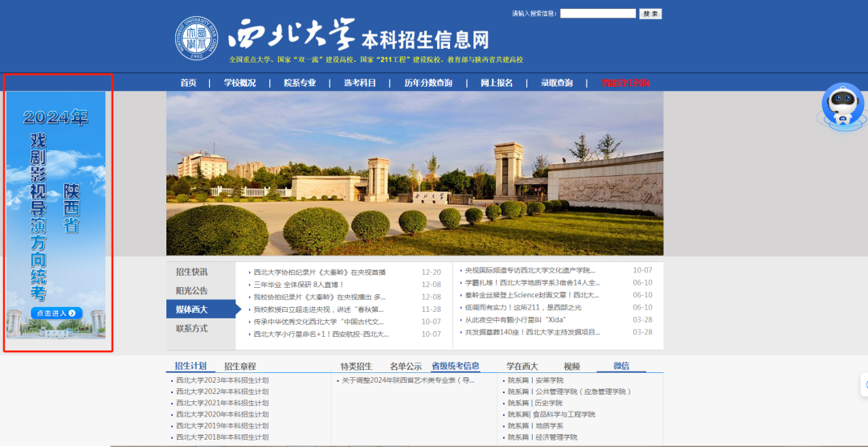Open 院系篇丨安莱学院 article
The width and height of the screenshot is (868, 447).
[x=535, y=380]
